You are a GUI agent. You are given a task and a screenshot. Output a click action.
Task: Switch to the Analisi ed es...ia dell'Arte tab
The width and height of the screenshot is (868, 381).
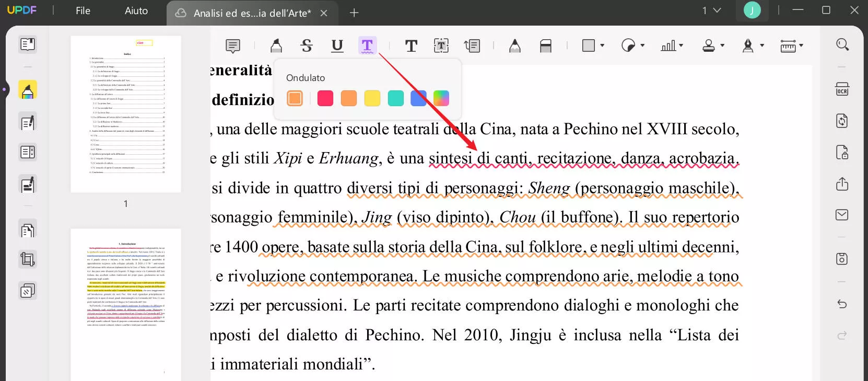[252, 13]
